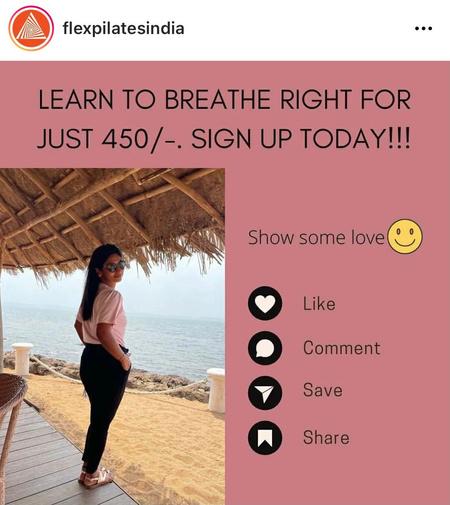Viewport: 450px width, 505px height.
Task: Tap the speech bubble icon beside Comment
Action: pyautogui.click(x=265, y=348)
